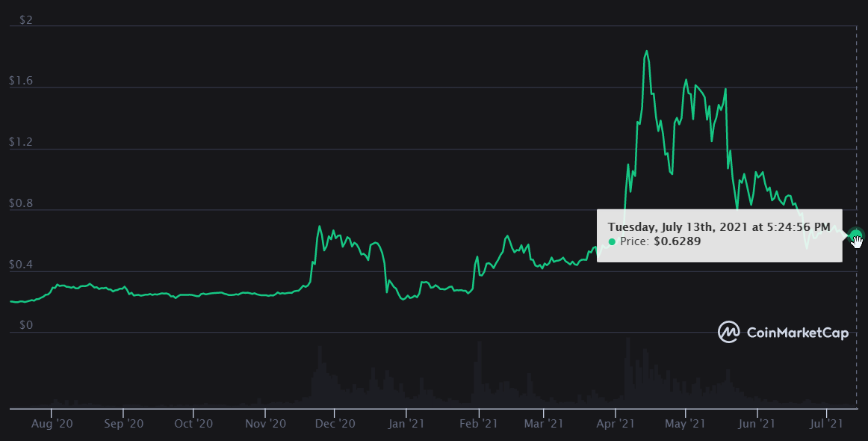Click the $0.6289 price value in the tooltip
868x441 pixels.
pos(678,241)
